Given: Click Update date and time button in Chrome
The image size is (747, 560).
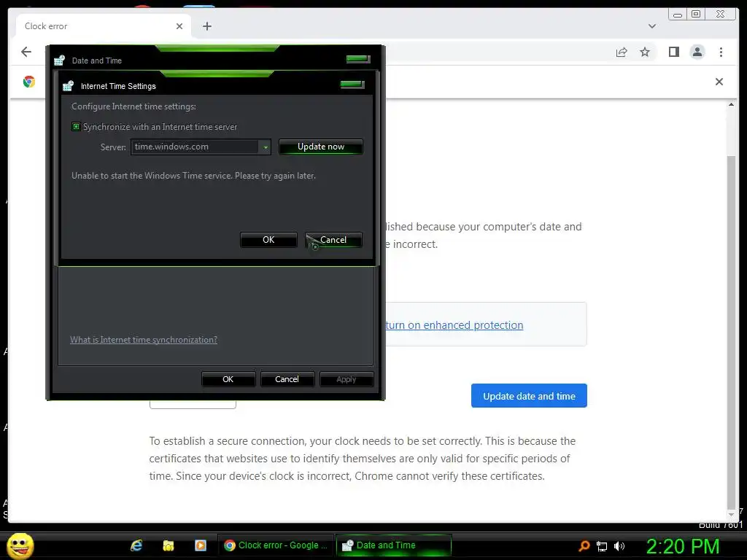Looking at the screenshot, I should pyautogui.click(x=529, y=396).
